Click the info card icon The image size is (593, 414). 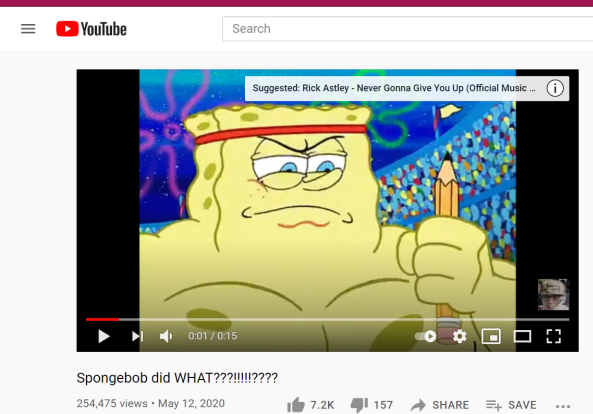[555, 88]
